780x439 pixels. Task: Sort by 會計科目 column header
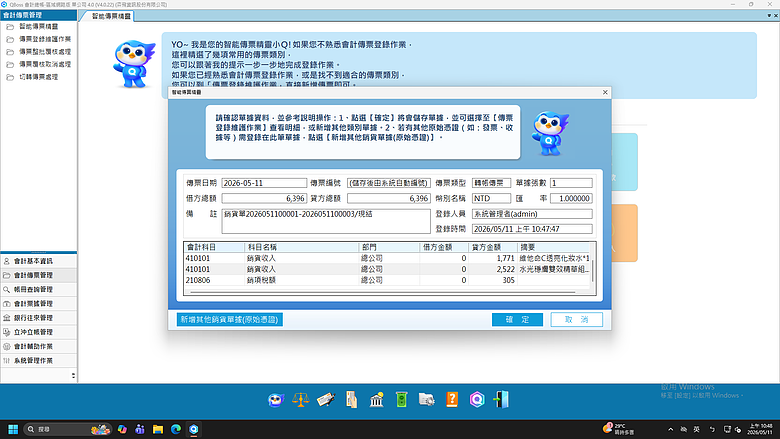[x=214, y=247]
